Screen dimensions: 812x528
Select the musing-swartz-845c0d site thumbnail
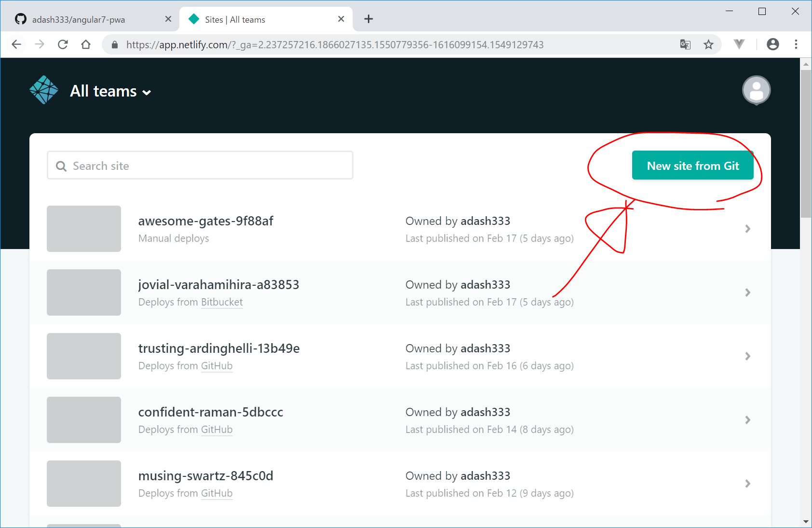[x=84, y=483]
